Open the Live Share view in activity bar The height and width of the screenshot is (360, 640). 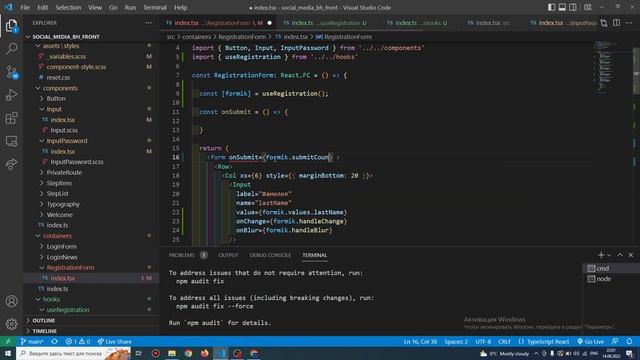tap(11, 164)
